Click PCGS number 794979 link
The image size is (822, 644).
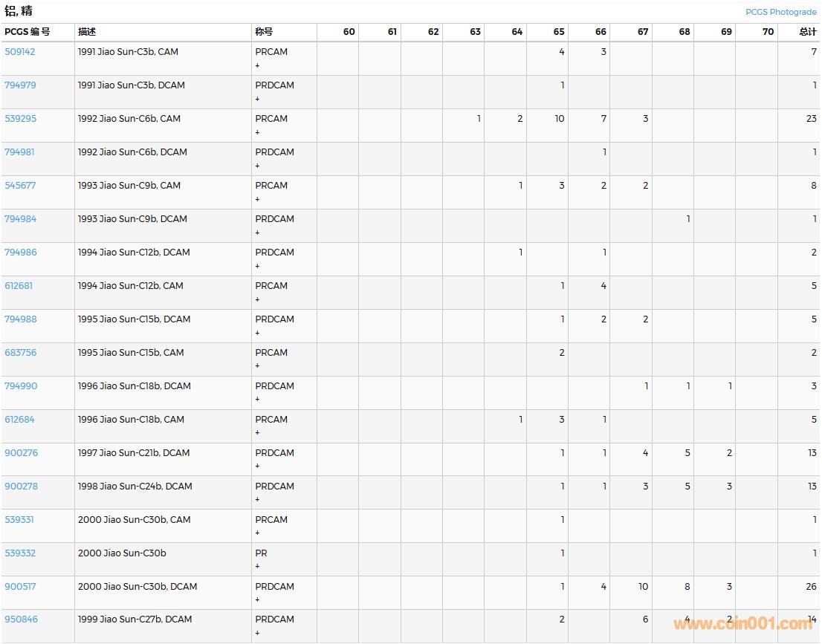tap(20, 85)
